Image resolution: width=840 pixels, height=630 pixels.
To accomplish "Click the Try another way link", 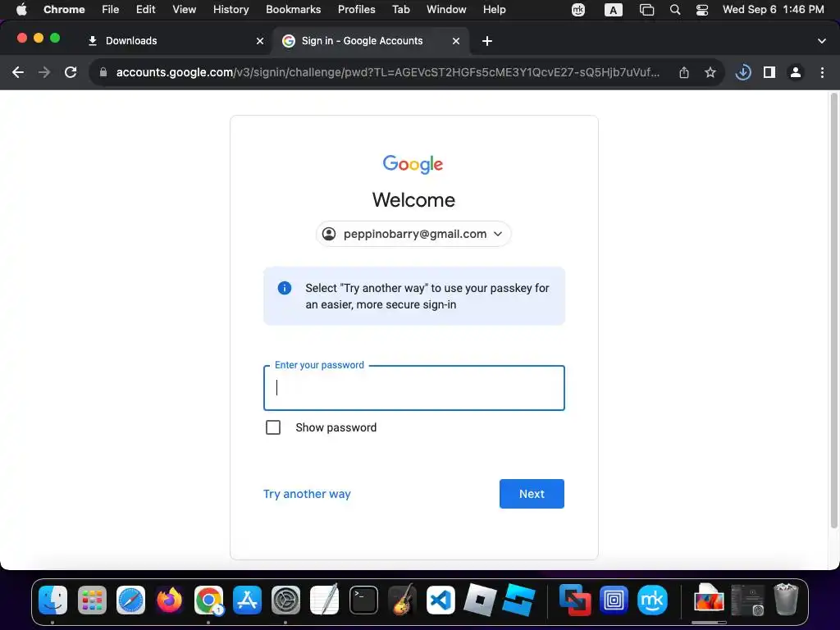I will click(307, 494).
